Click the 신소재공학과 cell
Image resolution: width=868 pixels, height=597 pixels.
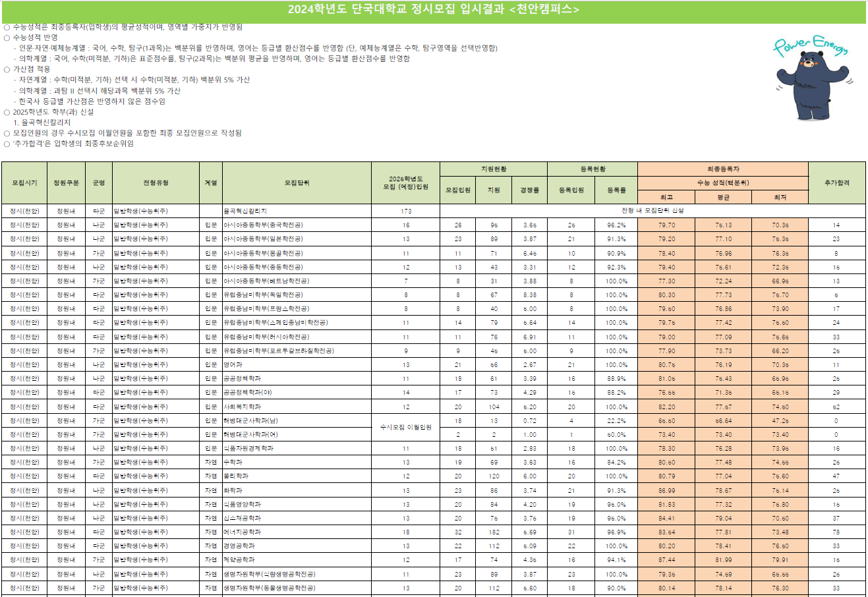point(297,518)
